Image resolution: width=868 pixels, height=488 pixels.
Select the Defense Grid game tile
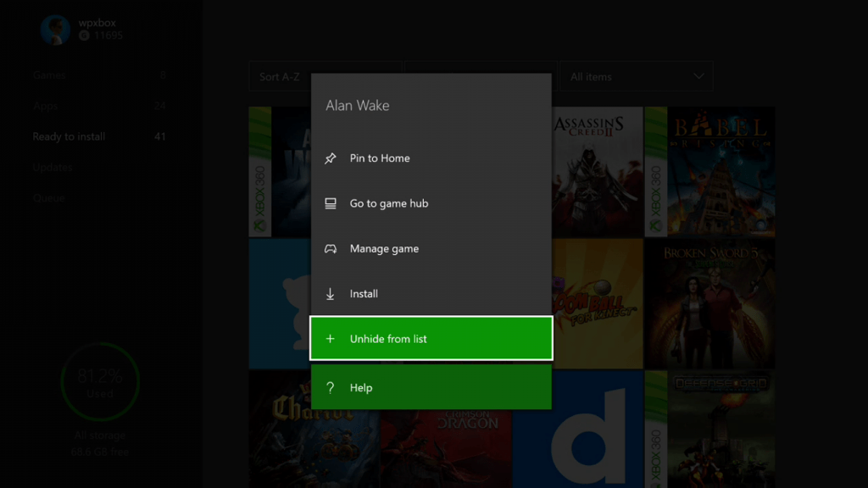coord(710,430)
